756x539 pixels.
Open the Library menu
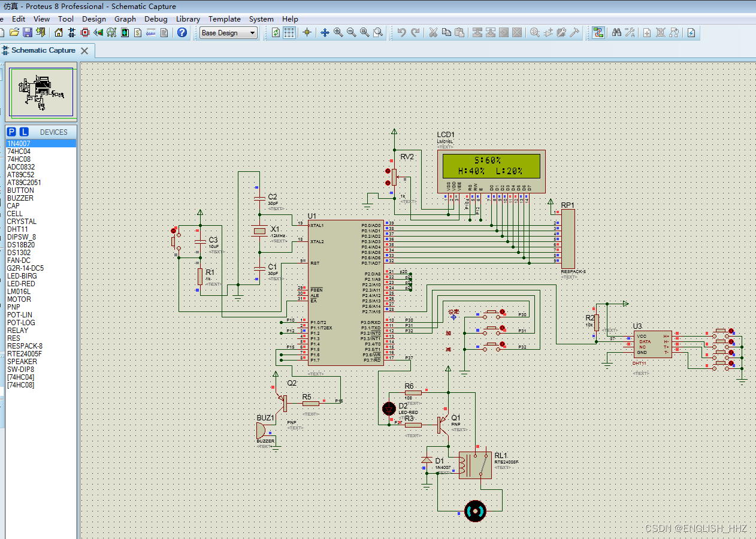(x=188, y=19)
